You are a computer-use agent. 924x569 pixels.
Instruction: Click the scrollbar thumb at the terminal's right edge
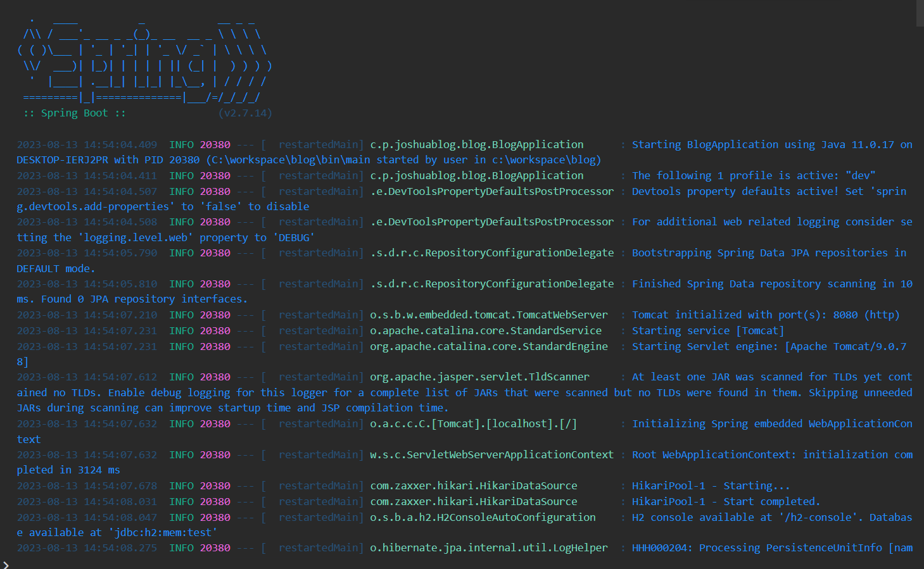[920, 13]
